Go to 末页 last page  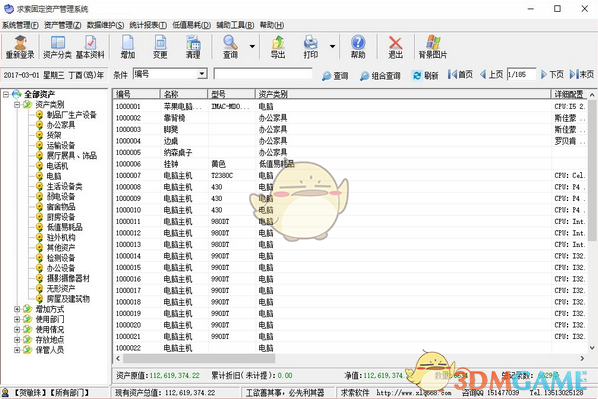pos(582,74)
